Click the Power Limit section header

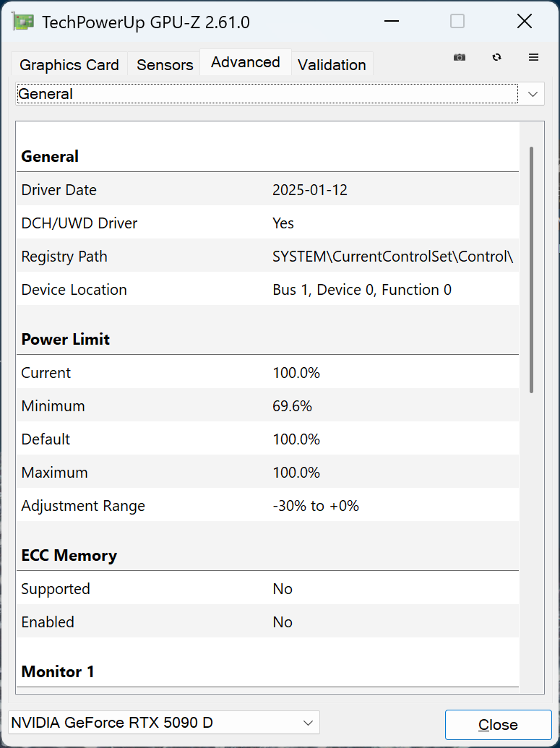pos(65,339)
